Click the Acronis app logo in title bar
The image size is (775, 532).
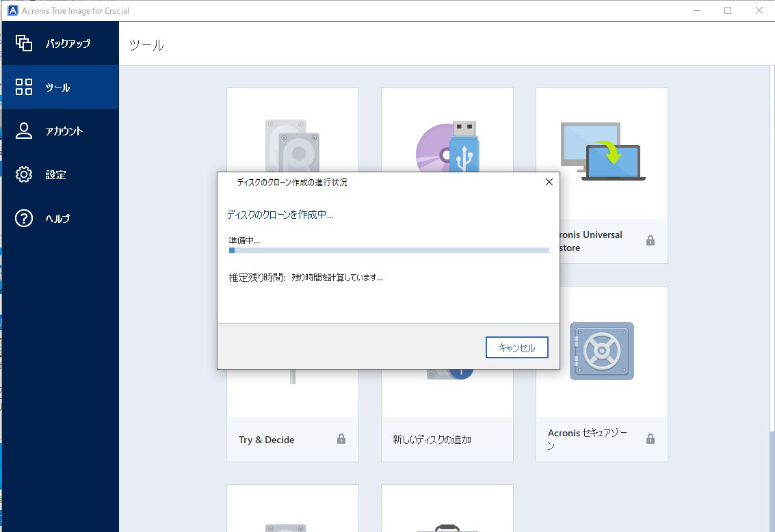13,10
